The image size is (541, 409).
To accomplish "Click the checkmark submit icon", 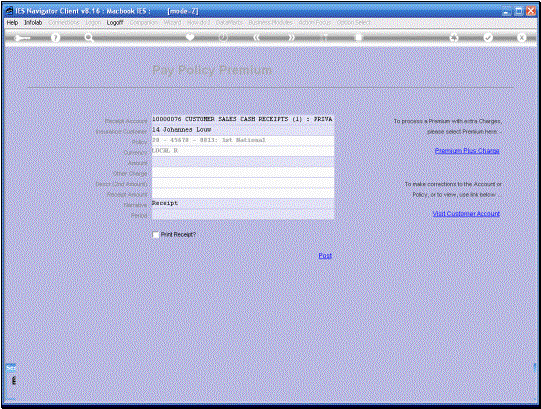I will pos(488,38).
